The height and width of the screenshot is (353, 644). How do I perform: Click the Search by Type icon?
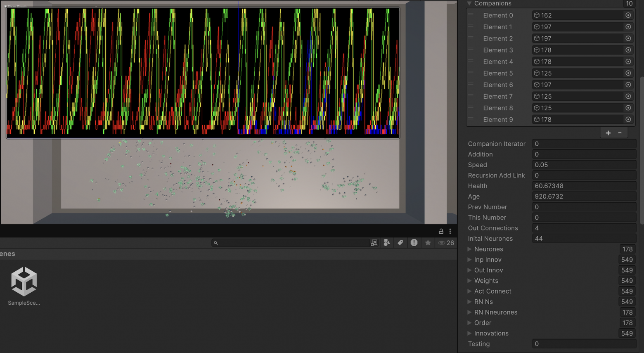pyautogui.click(x=387, y=243)
